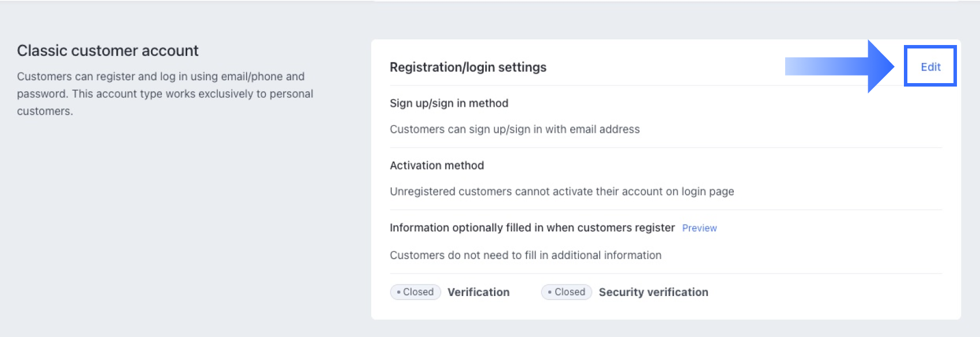
Task: Click the Activation method heading
Action: (x=437, y=166)
